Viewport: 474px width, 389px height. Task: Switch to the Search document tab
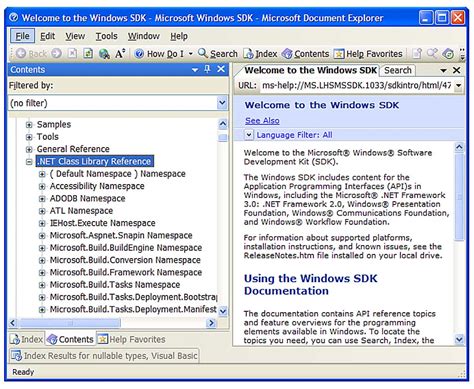coord(397,70)
